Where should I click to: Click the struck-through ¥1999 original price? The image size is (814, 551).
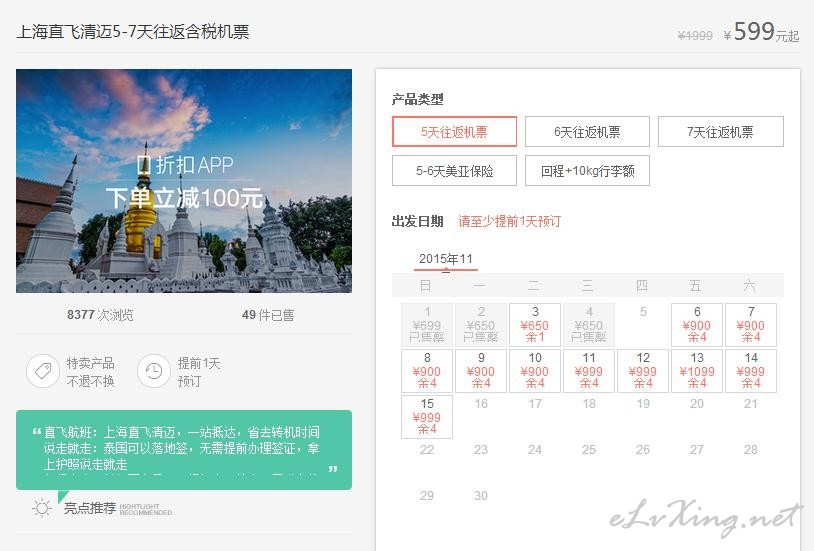tap(695, 35)
